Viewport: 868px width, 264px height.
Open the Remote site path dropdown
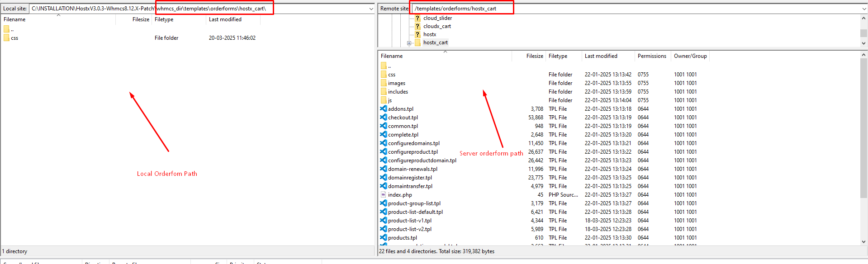click(864, 9)
